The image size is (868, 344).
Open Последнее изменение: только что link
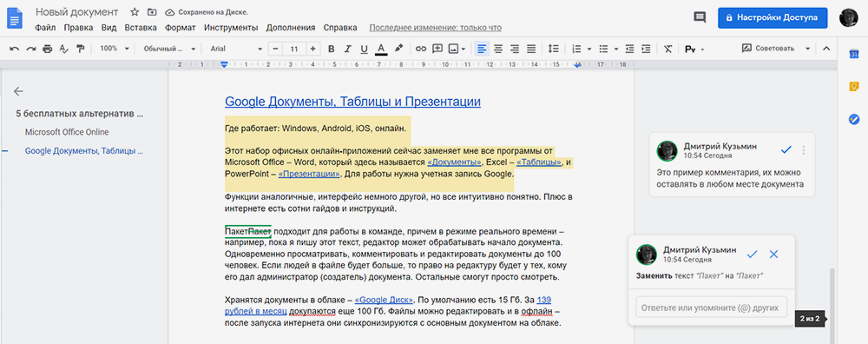click(435, 28)
